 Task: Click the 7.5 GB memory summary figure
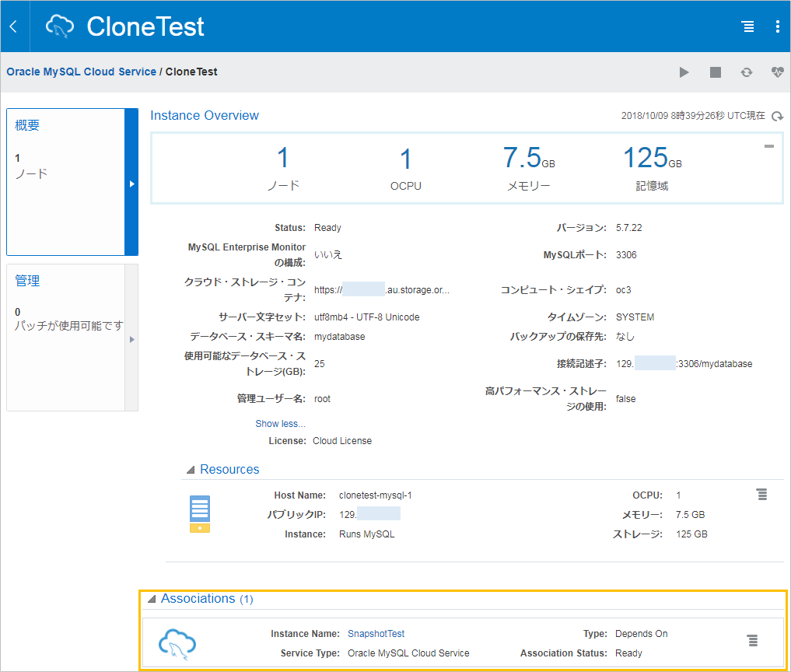pyautogui.click(x=529, y=157)
